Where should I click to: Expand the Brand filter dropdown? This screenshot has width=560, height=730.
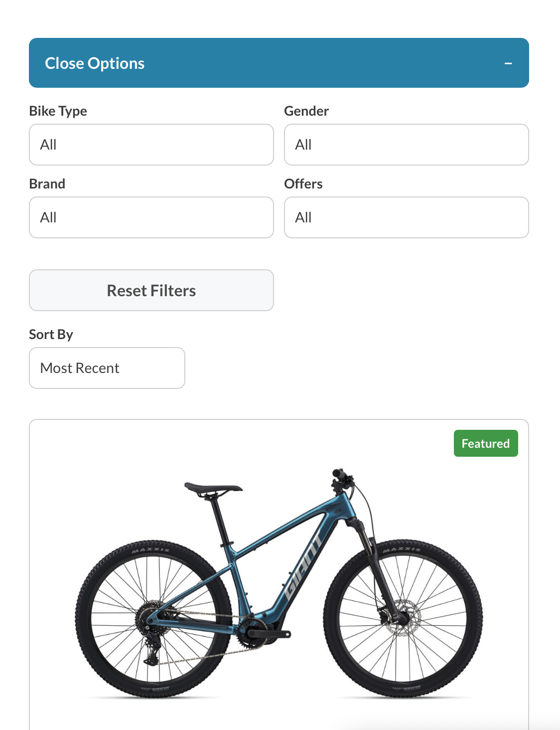[151, 217]
